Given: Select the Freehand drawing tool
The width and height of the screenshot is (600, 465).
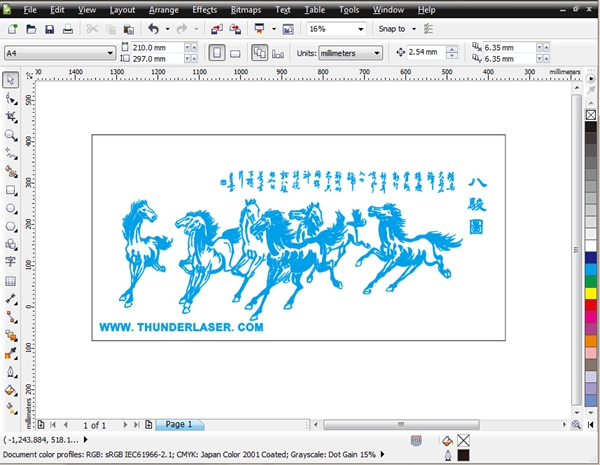Looking at the screenshot, I should click(x=10, y=153).
